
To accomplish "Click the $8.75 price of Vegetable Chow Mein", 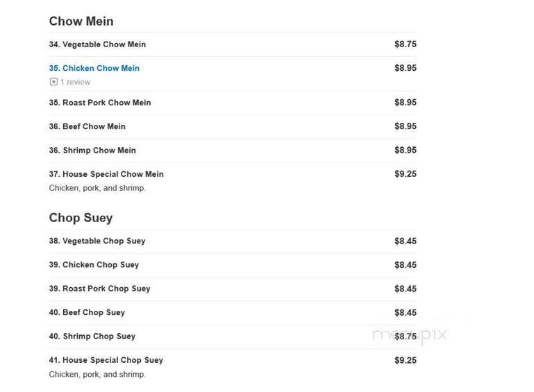I will click(406, 44).
